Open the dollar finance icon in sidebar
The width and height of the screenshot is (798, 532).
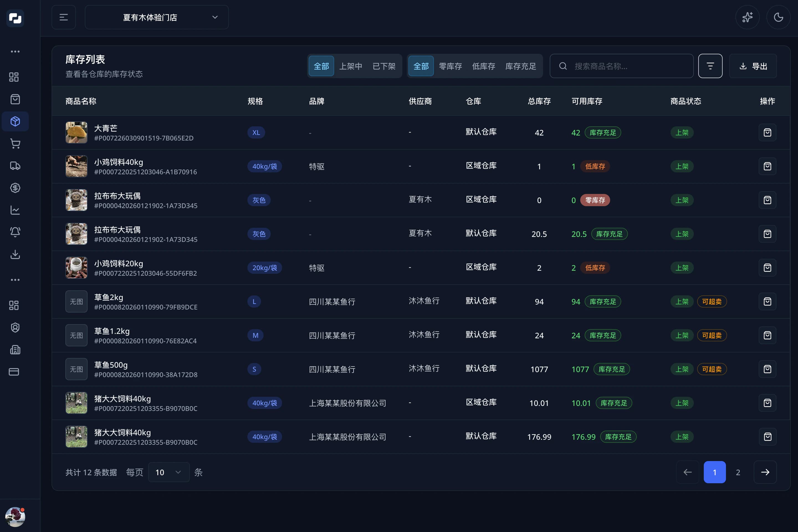point(15,188)
